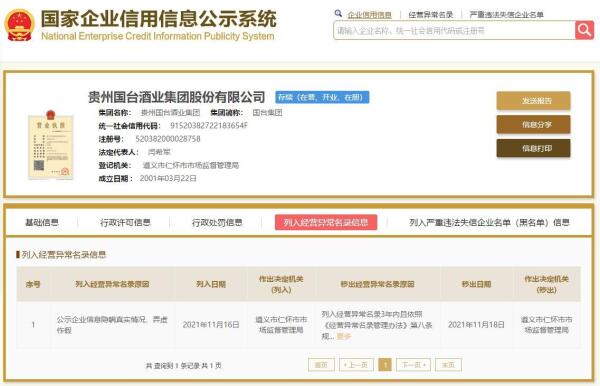Screen dimensions: 600x386
Task: Select page 1 in pagination
Action: click(x=385, y=365)
